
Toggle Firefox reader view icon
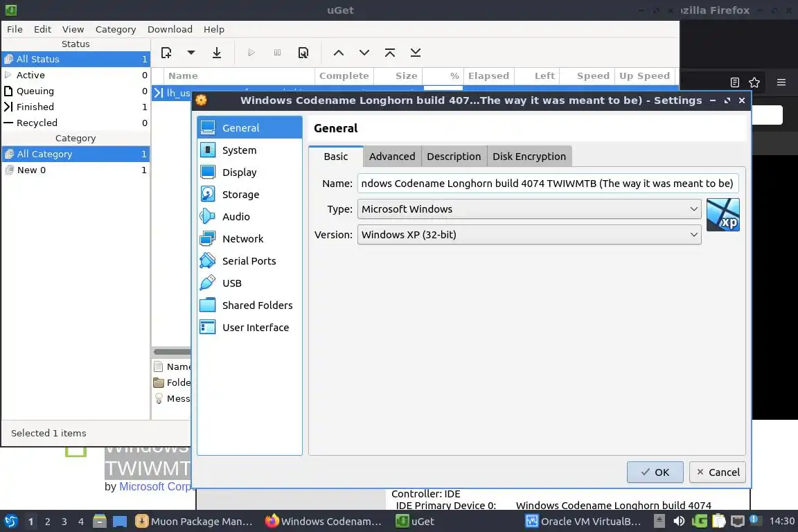(734, 82)
